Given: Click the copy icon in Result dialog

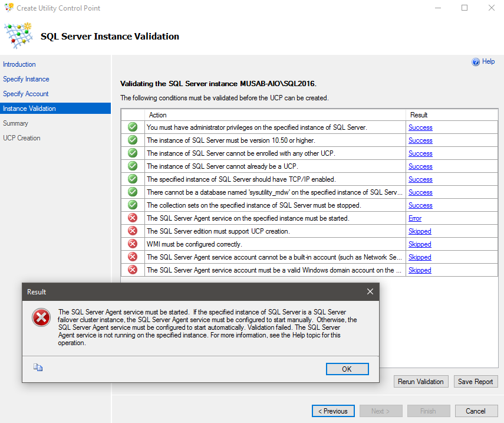Looking at the screenshot, I should 38,368.
